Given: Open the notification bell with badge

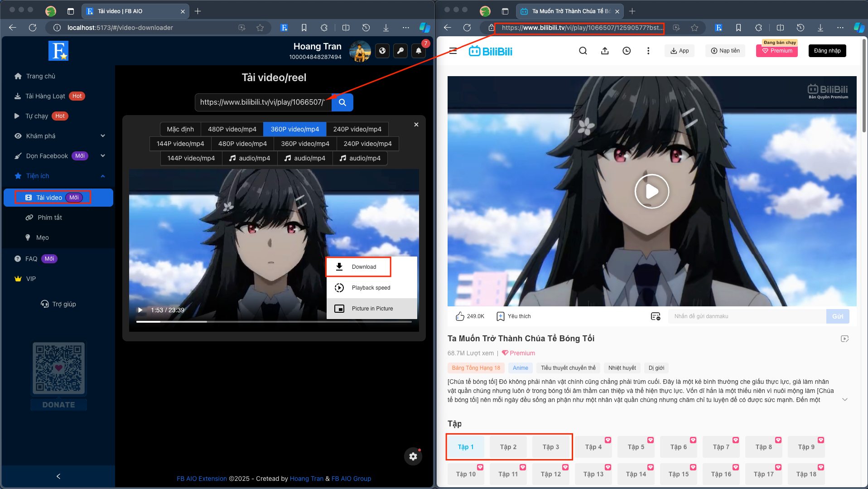Looking at the screenshot, I should (x=419, y=51).
